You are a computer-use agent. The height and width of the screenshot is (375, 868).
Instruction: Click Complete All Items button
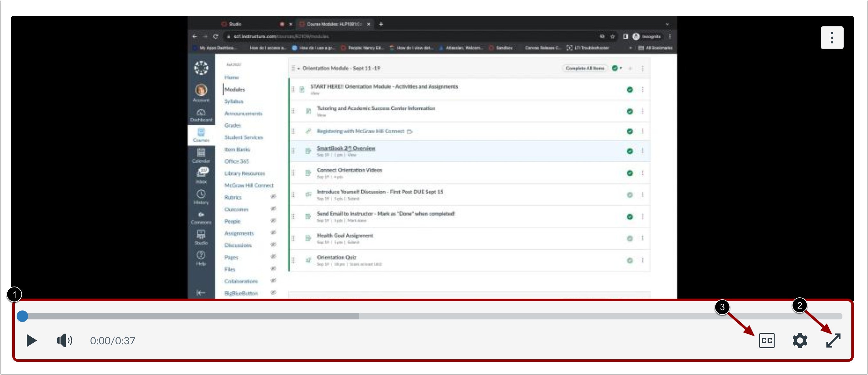585,68
